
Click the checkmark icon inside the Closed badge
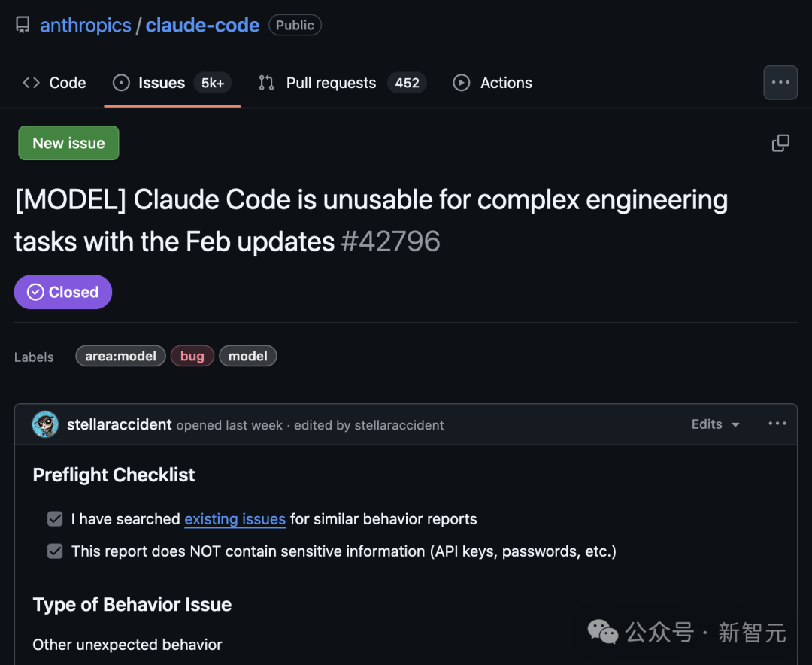point(35,292)
